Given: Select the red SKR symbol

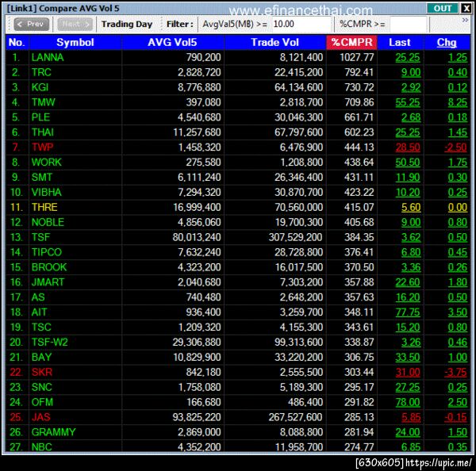Looking at the screenshot, I should [42, 373].
